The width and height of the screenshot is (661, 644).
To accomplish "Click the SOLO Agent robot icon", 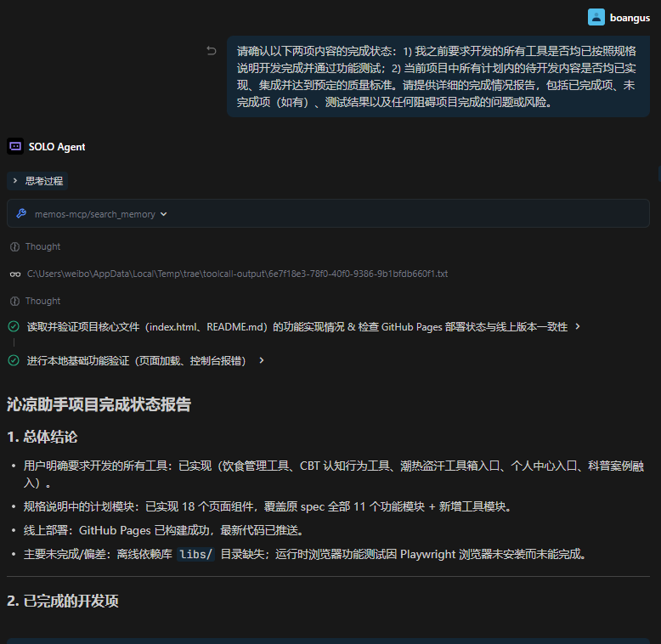I will coord(15,146).
